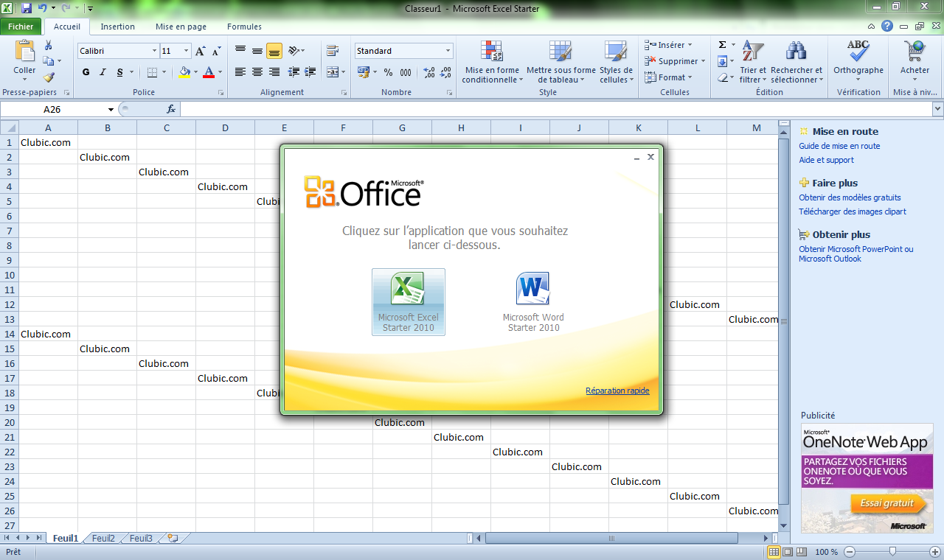Click the merge and center icon

point(332,72)
